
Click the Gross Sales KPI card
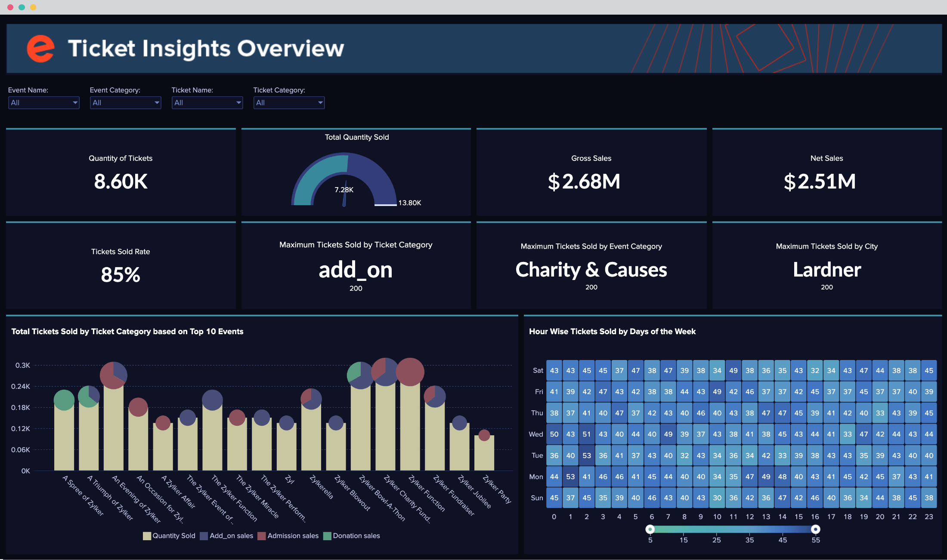coord(591,173)
